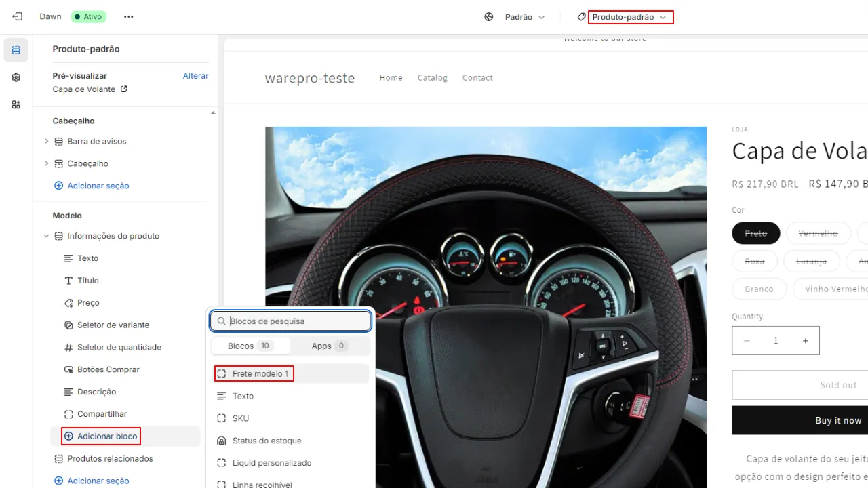868x488 pixels.
Task: Select the Preto color variant
Action: click(756, 233)
